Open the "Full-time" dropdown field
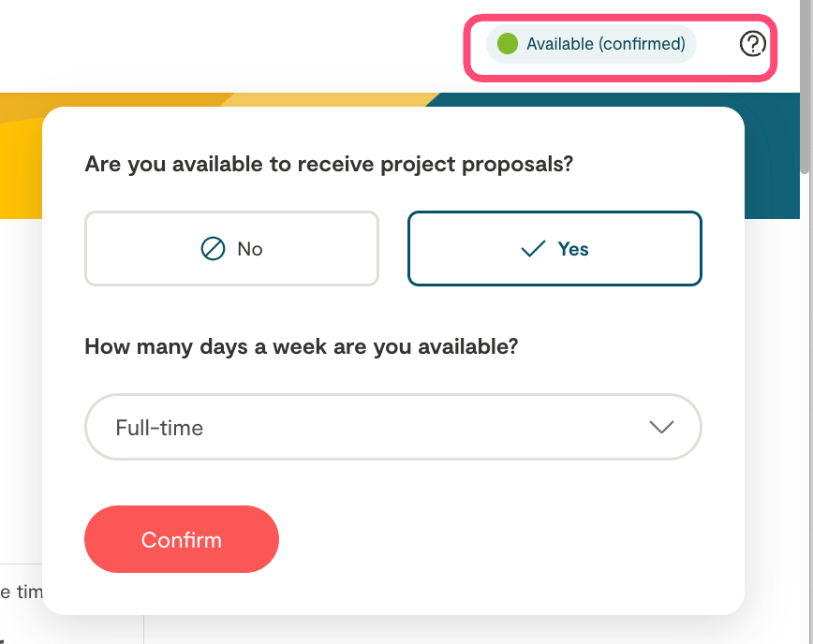Screen dimensions: 813x644 393,427
